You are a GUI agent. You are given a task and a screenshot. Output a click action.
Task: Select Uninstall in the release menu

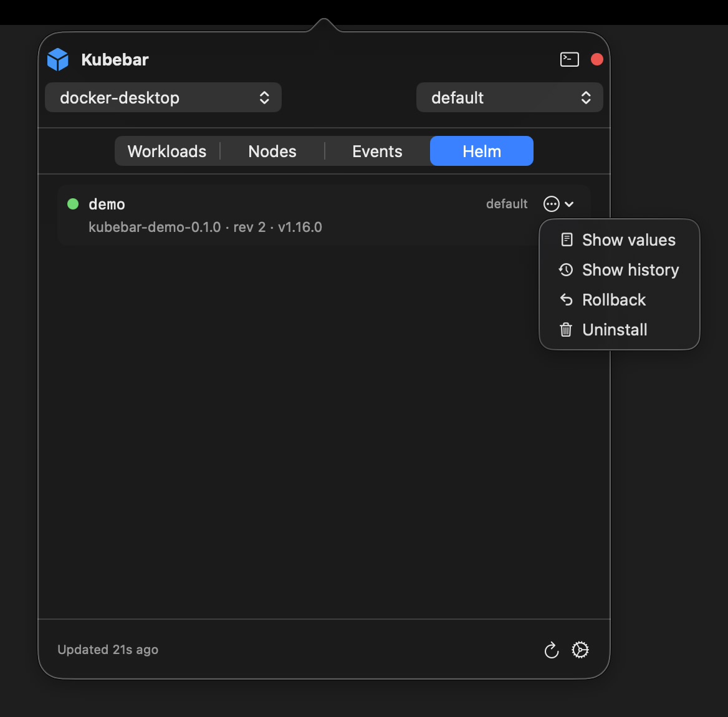[619, 330]
